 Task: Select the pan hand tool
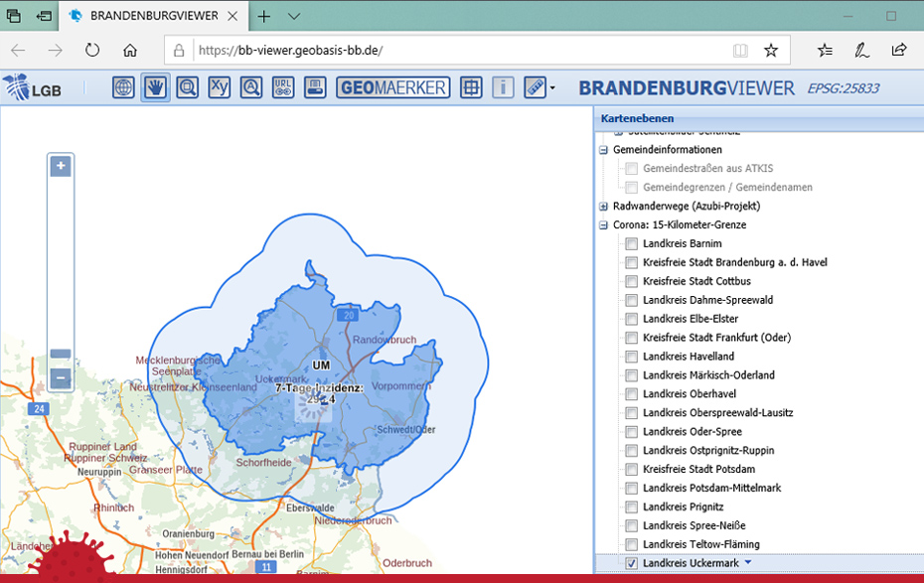[155, 87]
